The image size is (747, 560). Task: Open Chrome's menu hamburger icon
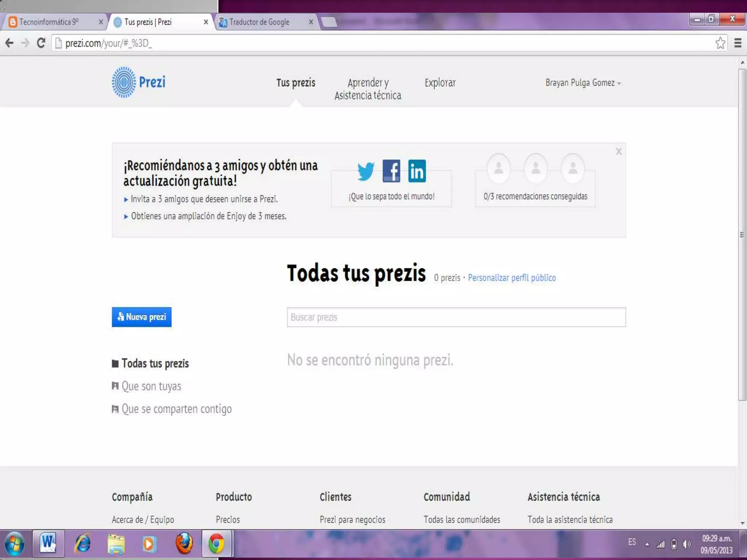(738, 43)
